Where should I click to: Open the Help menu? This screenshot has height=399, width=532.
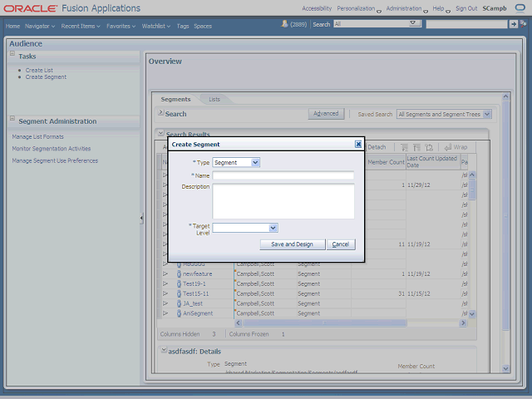coord(441,8)
